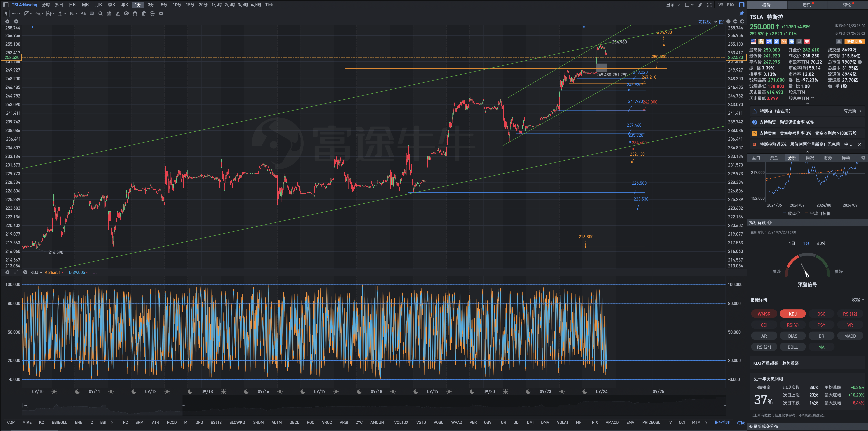868x431 pixels.
Task: Select the highlighter edit drawing tool
Action: point(118,13)
